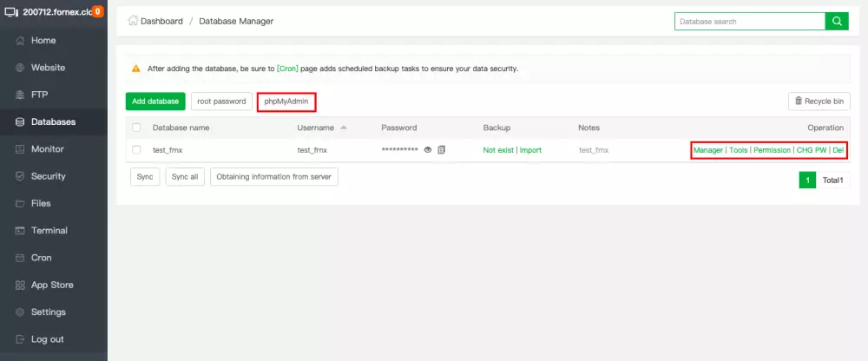Screen dimensions: 868x361
Task: Click the Cron calendar icon
Action: click(x=20, y=258)
